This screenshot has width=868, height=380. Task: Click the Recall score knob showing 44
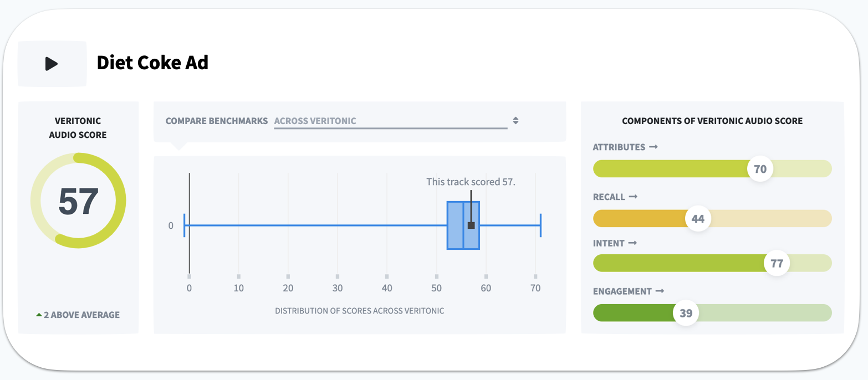click(x=698, y=219)
